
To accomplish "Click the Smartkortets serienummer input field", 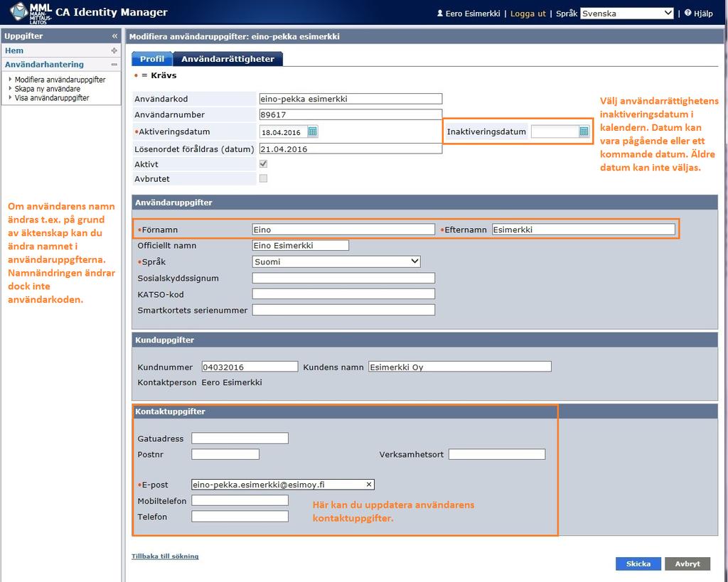I will tap(343, 310).
